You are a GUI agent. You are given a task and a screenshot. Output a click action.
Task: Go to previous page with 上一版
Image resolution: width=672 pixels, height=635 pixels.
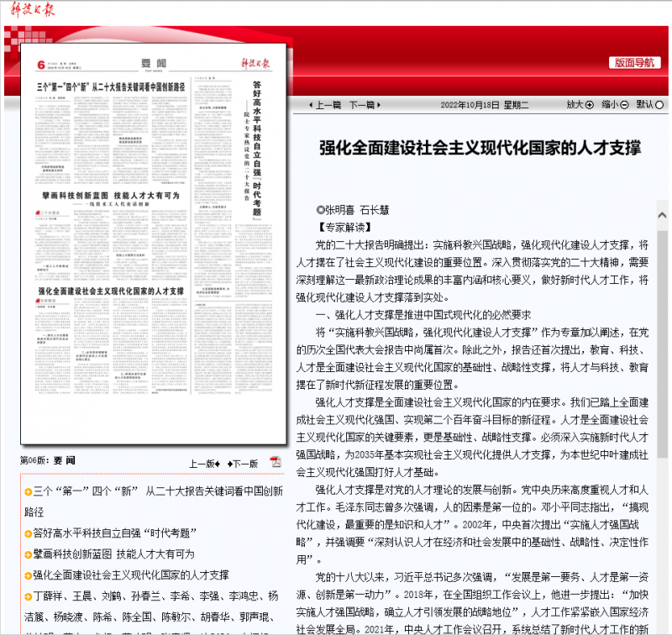coord(205,464)
